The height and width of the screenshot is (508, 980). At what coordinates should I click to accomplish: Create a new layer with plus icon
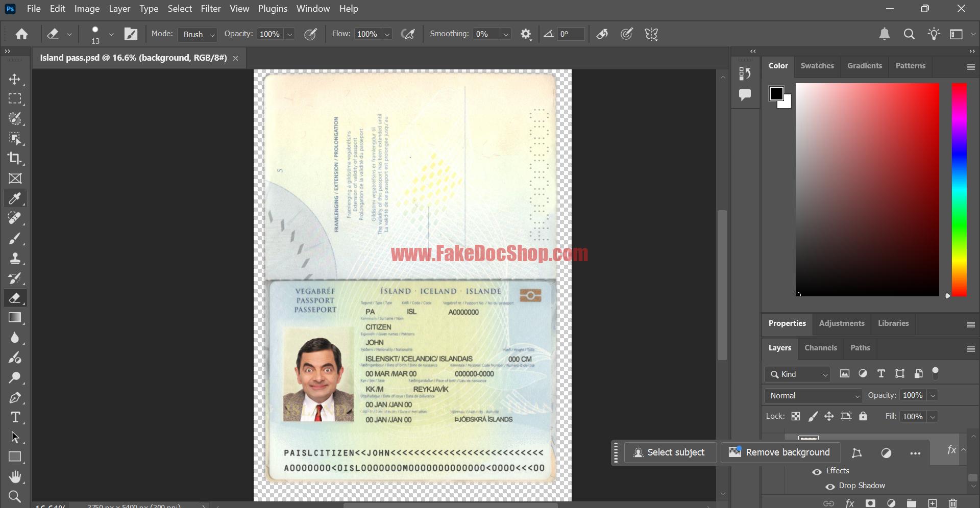[x=933, y=503]
